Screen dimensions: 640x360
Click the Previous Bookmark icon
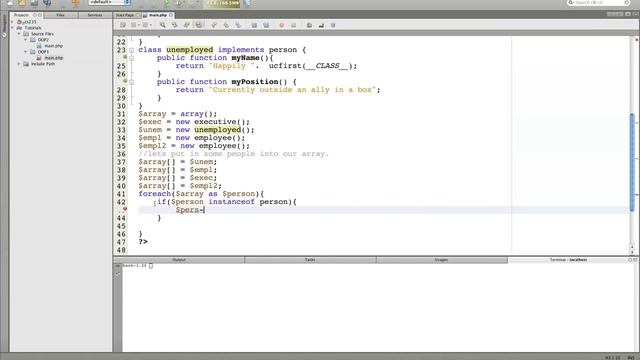click(214, 25)
